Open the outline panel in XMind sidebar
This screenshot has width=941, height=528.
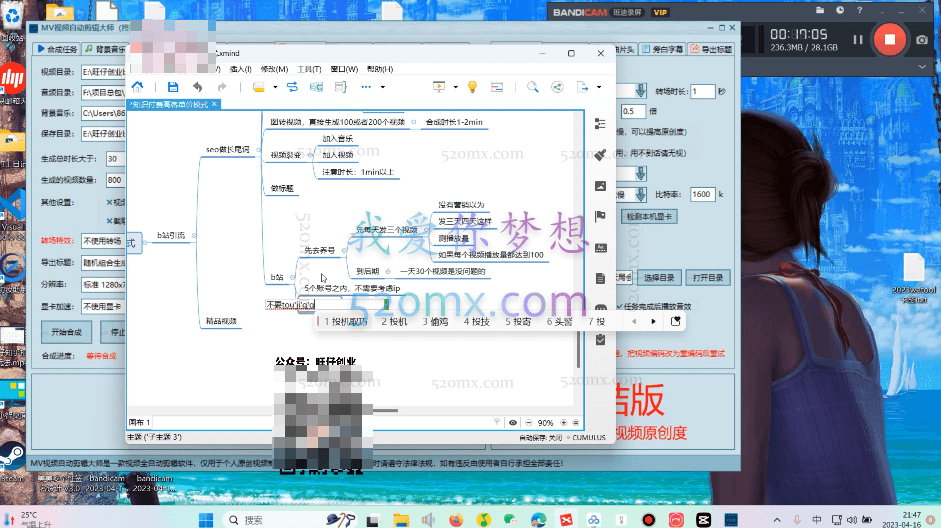[x=600, y=124]
